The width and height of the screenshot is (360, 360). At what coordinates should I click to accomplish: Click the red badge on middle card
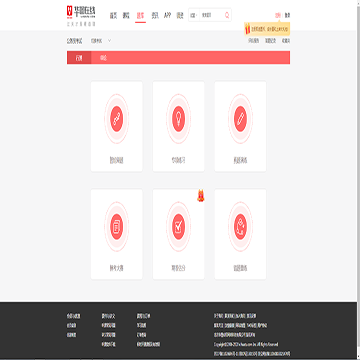(x=201, y=196)
